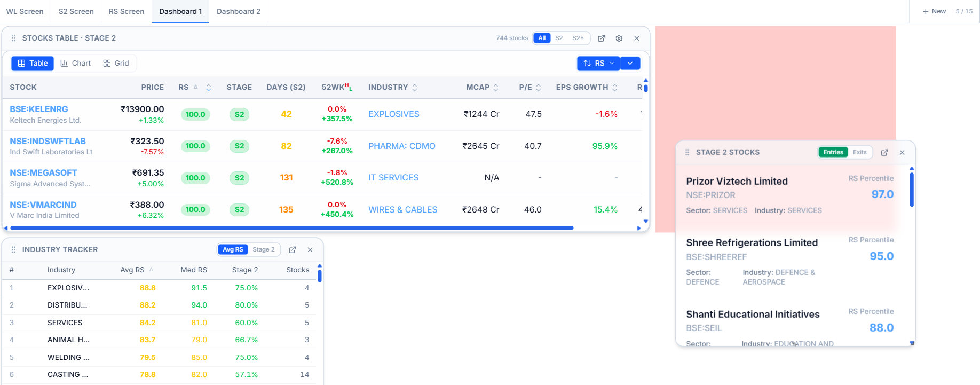Show Exits in Stage 2 Stocks

(860, 152)
